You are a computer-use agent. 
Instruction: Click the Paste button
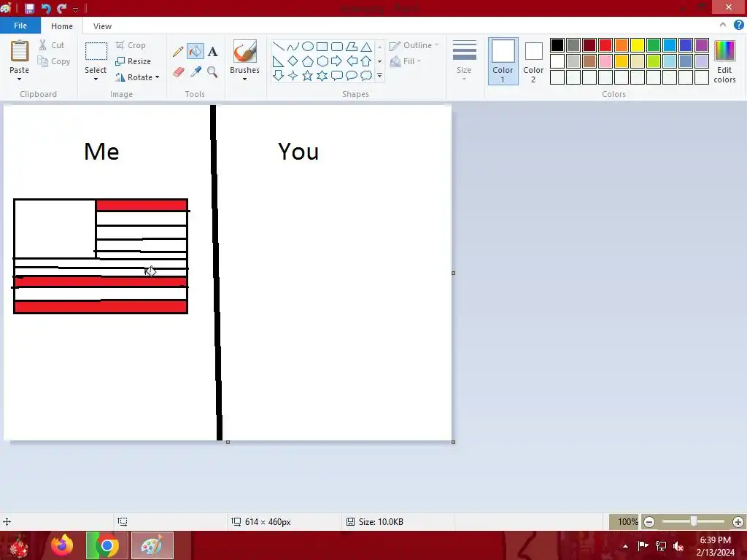[20, 57]
